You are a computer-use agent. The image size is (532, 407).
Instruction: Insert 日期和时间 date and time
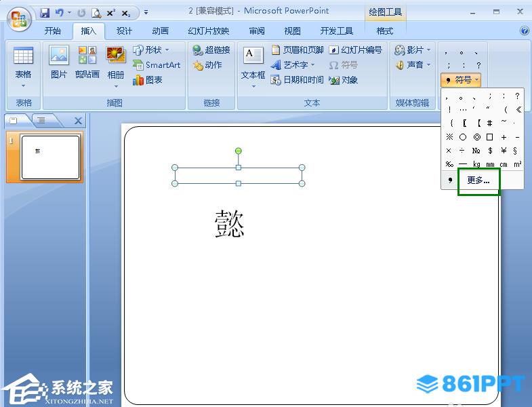[297, 80]
